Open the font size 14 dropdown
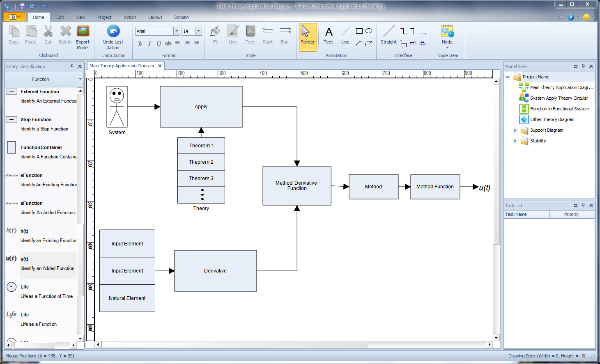 (x=199, y=31)
